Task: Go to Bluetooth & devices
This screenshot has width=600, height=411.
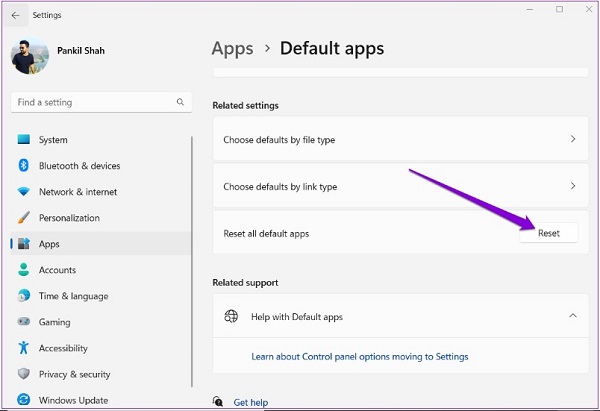Action: pyautogui.click(x=101, y=166)
